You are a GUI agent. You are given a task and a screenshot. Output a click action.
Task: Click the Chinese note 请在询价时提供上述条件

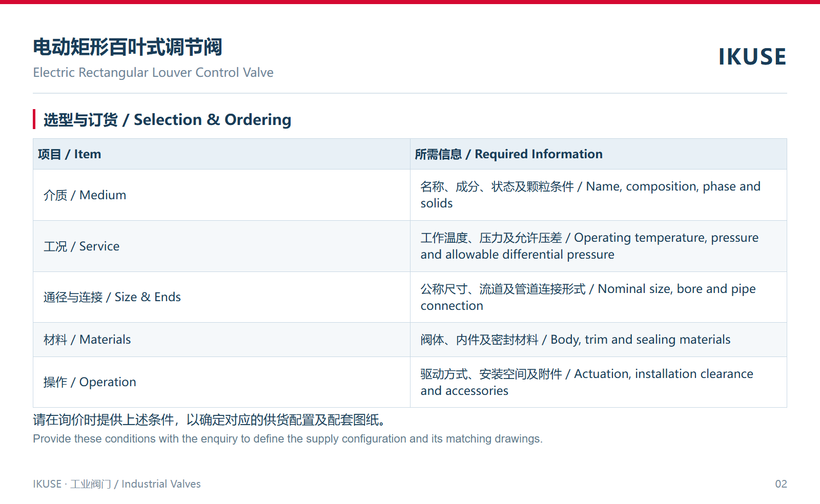pos(210,420)
